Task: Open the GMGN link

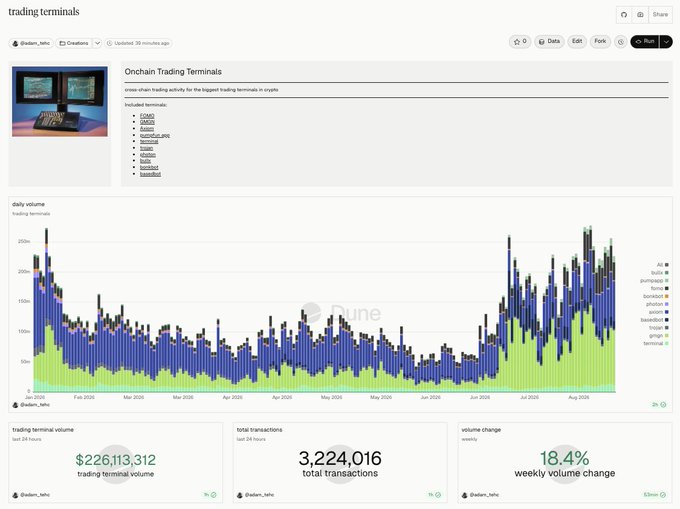Action: pos(147,122)
